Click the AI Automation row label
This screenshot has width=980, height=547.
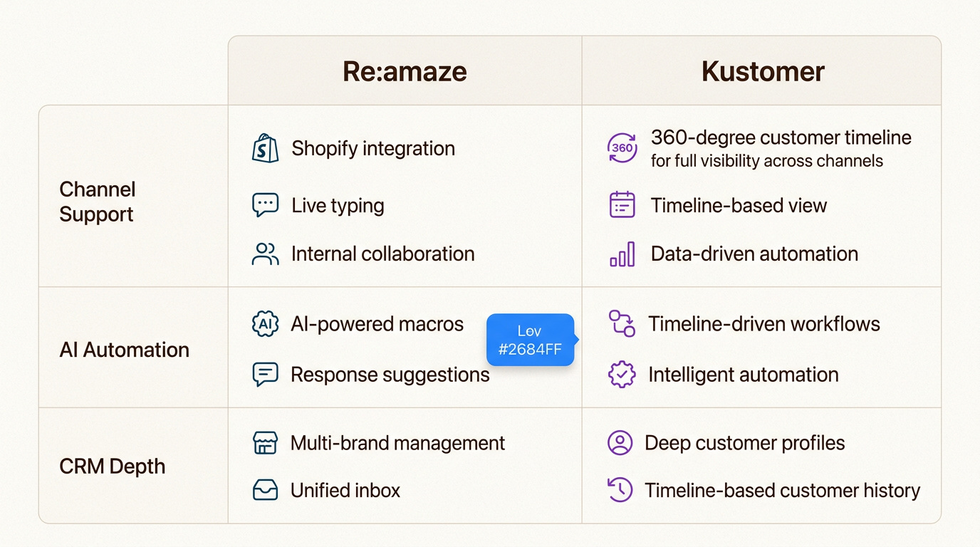(125, 350)
